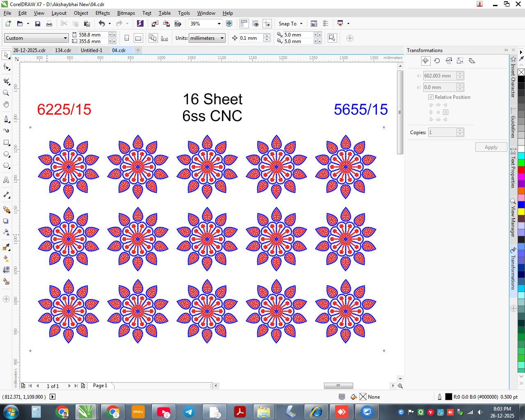Switch to 134.cdr document tab
Image resolution: width=525 pixels, height=420 pixels.
pyautogui.click(x=63, y=50)
